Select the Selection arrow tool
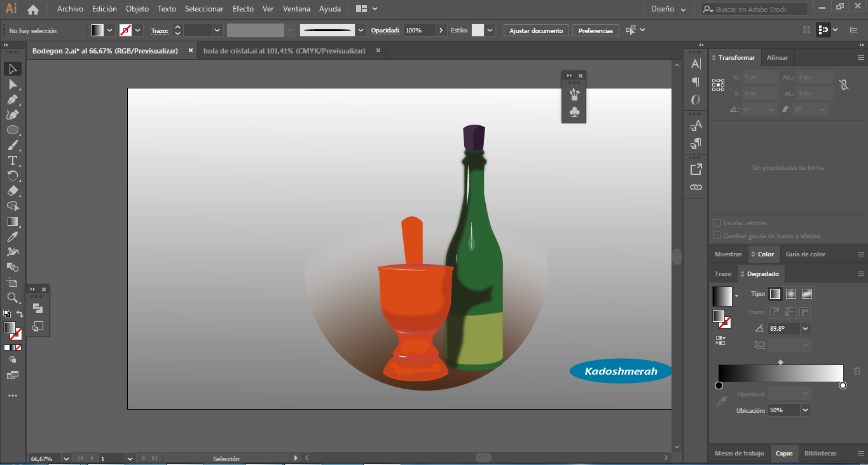The height and width of the screenshot is (465, 868). click(13, 69)
